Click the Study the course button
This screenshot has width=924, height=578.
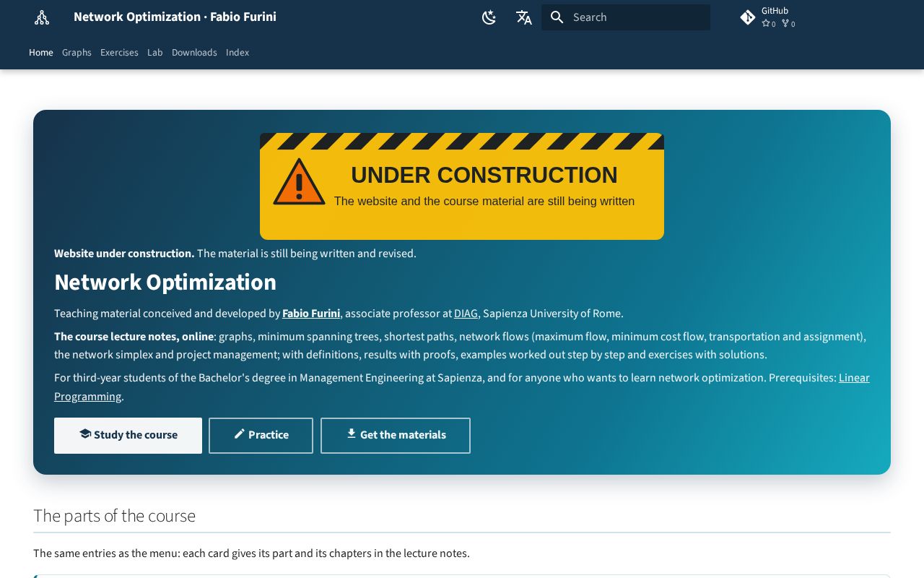pyautogui.click(x=128, y=436)
